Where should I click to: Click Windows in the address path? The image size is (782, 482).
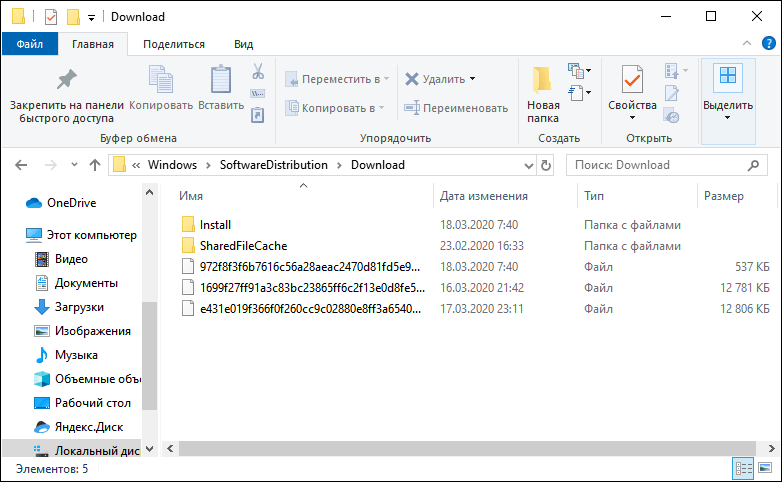pos(172,165)
